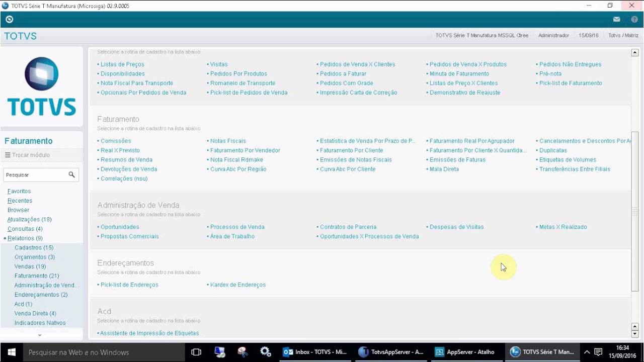Click scrollbar down arrow at bottom

pos(635,334)
